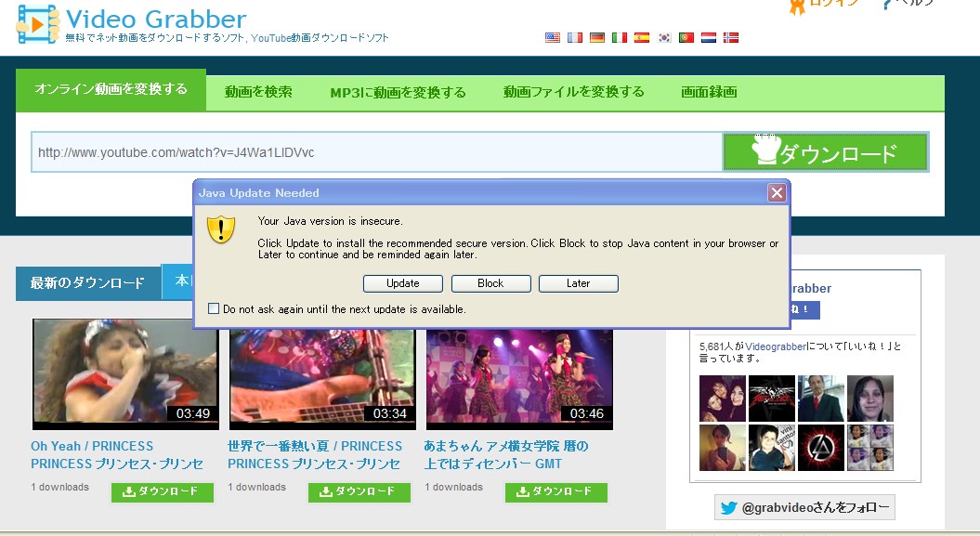The width and height of the screenshot is (980, 536).
Task: Download the あまちゃん video
Action: 556,492
